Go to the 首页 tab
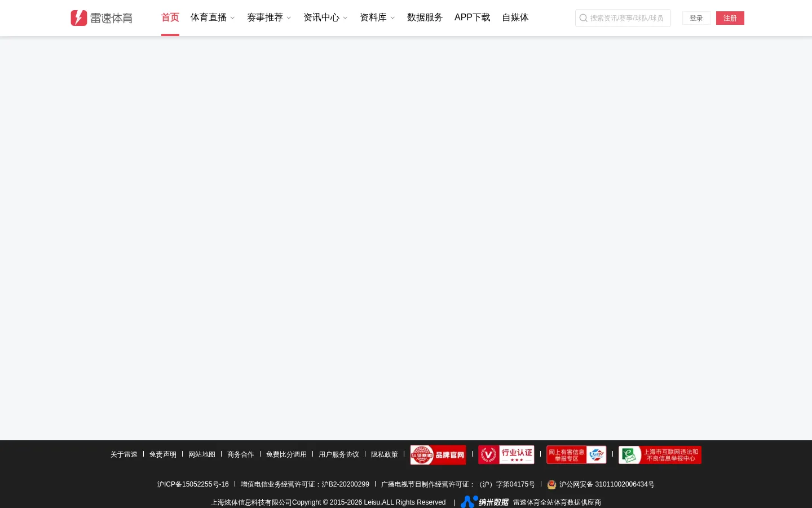Screen dimensions: 812x508 coord(170,17)
